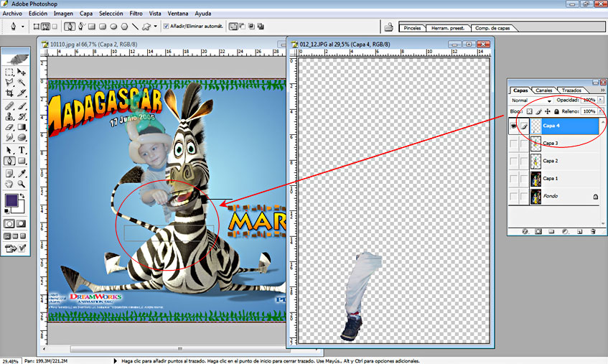Toggle lock all padlock in Layers panel
This screenshot has height=364, width=608.
point(556,112)
